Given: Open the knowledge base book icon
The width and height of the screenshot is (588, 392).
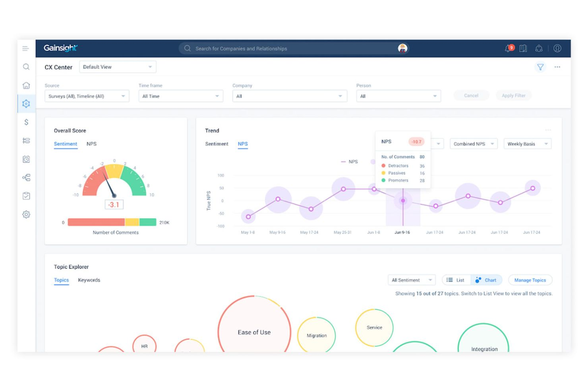Looking at the screenshot, I should 523,48.
